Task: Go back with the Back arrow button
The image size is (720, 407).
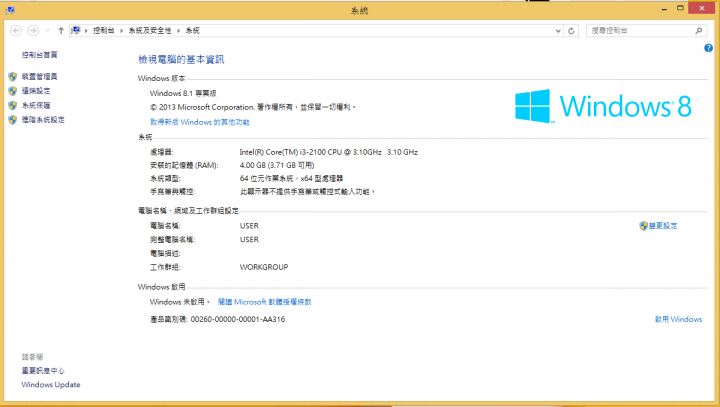Action: [x=16, y=30]
